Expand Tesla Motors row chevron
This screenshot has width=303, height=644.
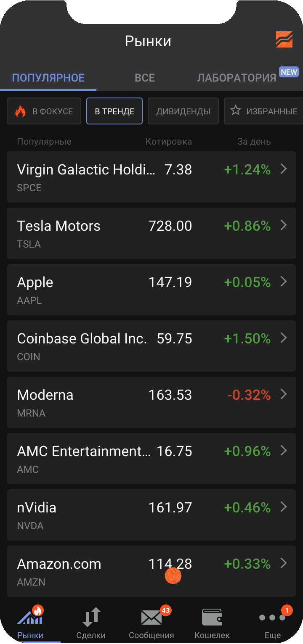284,225
